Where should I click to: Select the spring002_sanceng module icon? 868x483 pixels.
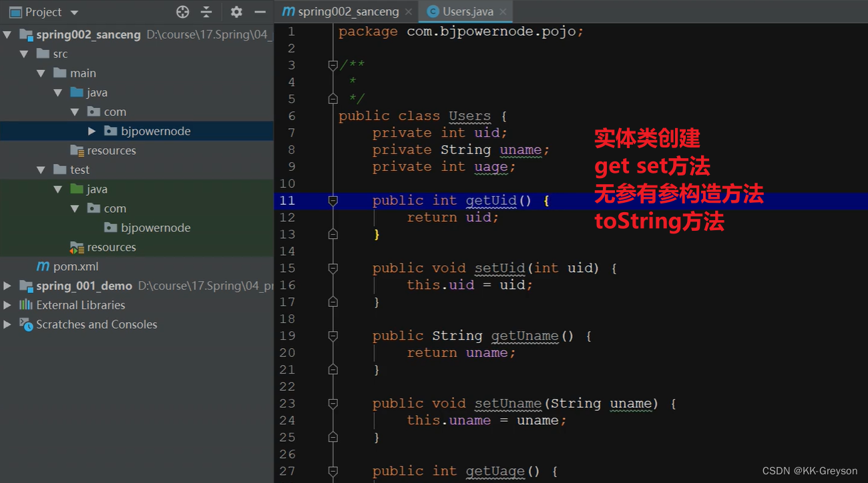(x=26, y=35)
